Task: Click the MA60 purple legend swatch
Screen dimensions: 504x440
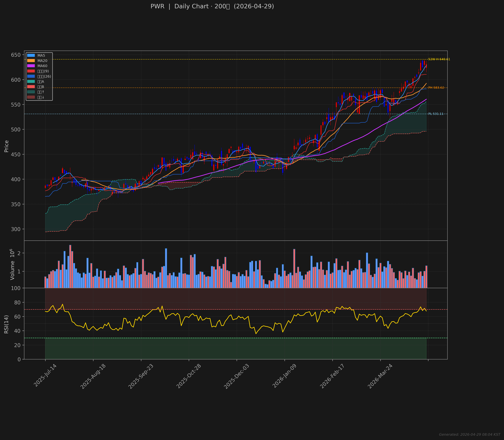Action: (31, 66)
